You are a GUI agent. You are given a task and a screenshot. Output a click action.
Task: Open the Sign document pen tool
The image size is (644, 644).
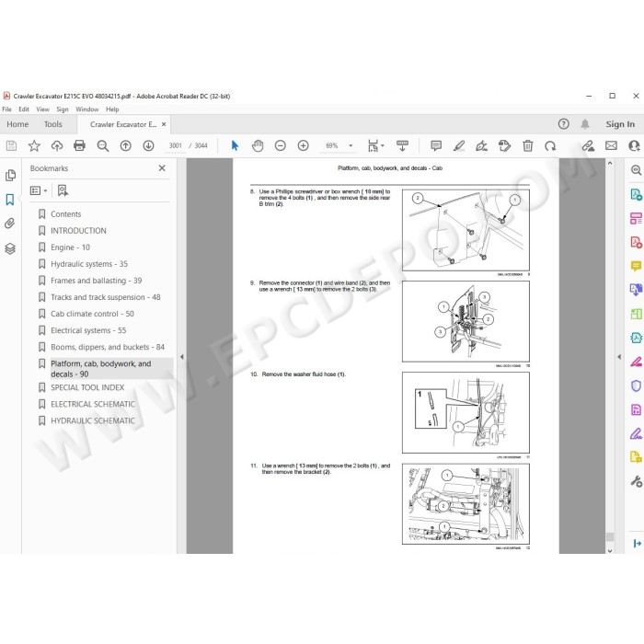[x=481, y=145]
